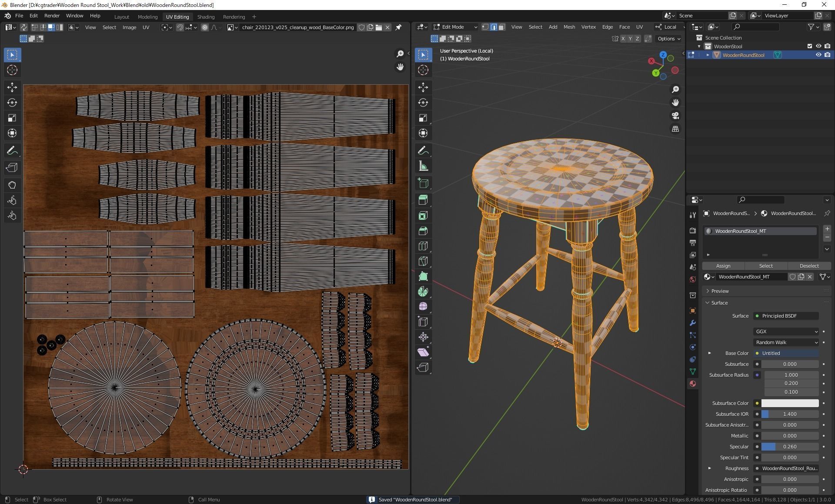Open the Random Walk subsurface method dropdown
This screenshot has width=835, height=504.
point(786,342)
